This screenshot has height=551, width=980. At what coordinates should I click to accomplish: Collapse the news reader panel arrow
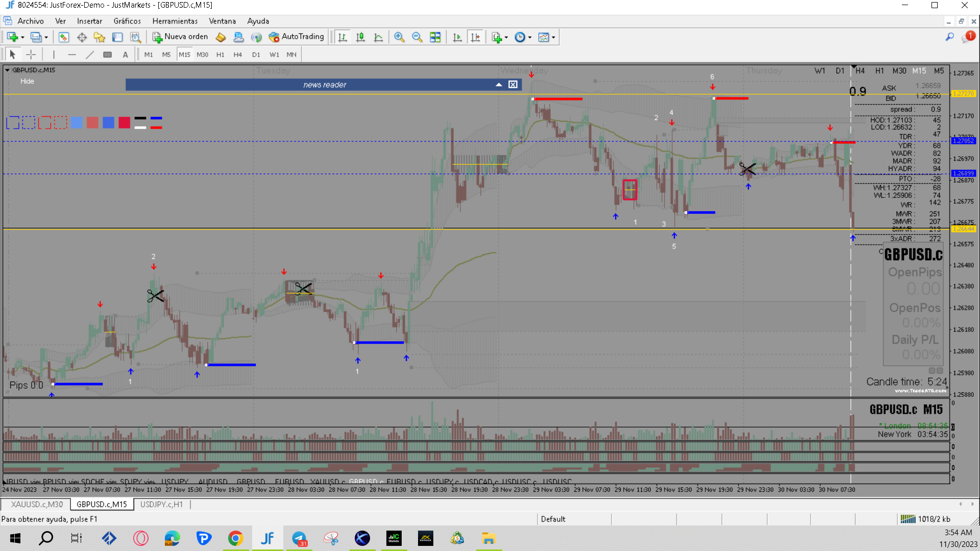499,85
